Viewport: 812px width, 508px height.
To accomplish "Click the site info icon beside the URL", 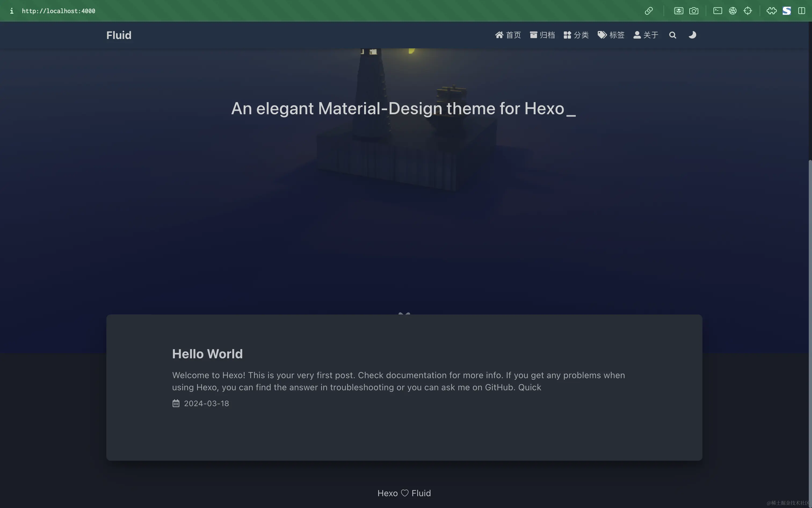I will click(12, 11).
